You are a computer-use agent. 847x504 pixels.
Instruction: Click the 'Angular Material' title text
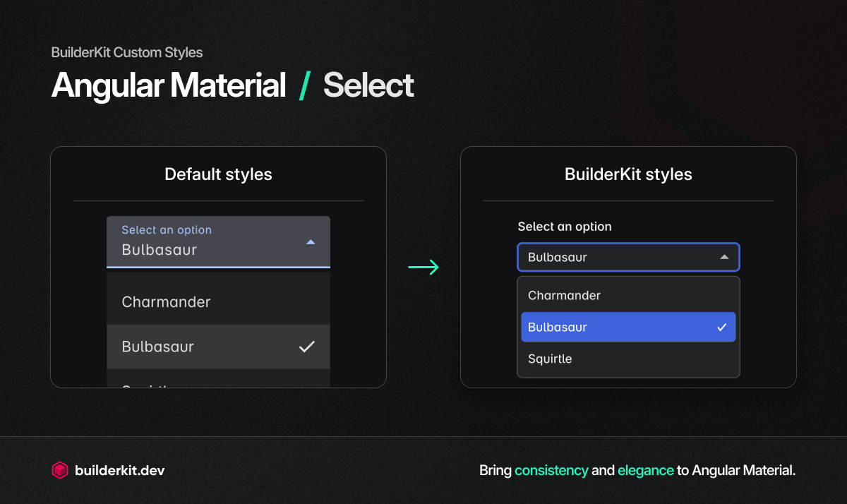coord(169,85)
